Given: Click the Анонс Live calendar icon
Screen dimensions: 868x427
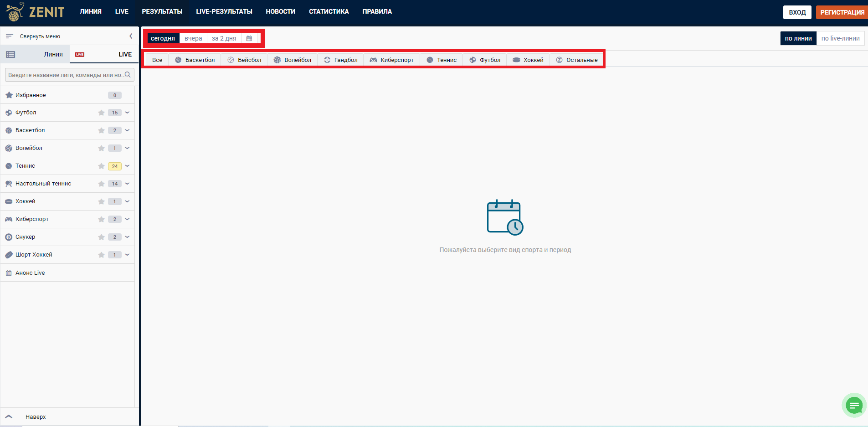Looking at the screenshot, I should coord(9,273).
